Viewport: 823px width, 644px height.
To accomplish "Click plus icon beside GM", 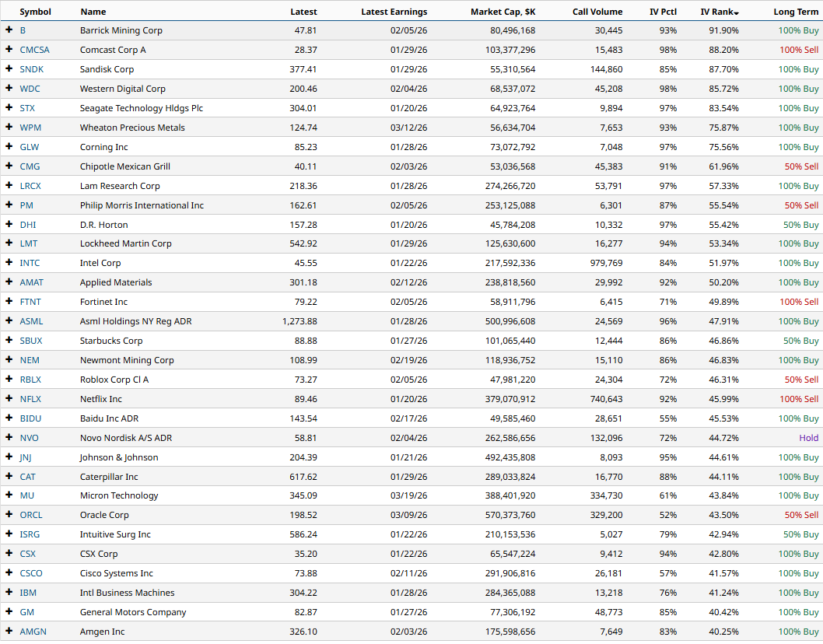I will [9, 611].
